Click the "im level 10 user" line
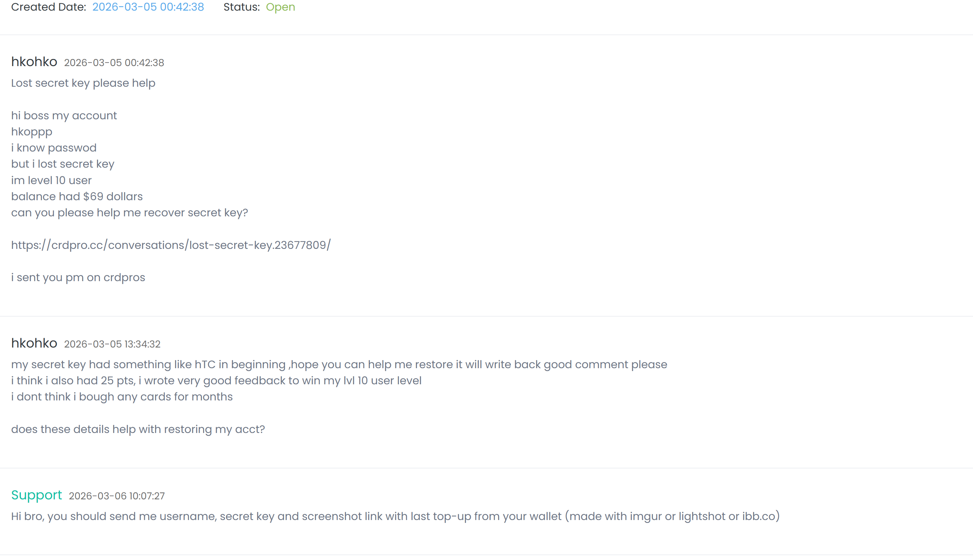Image resolution: width=973 pixels, height=560 pixels. click(x=51, y=181)
